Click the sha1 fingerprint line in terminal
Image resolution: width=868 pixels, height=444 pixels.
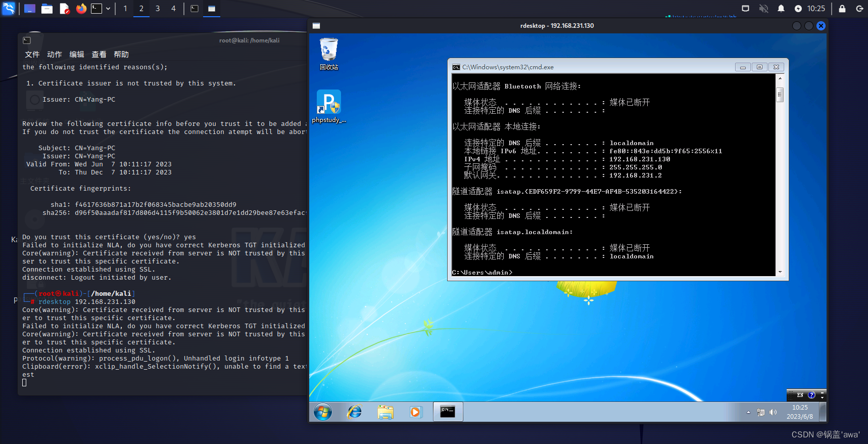[x=143, y=205]
